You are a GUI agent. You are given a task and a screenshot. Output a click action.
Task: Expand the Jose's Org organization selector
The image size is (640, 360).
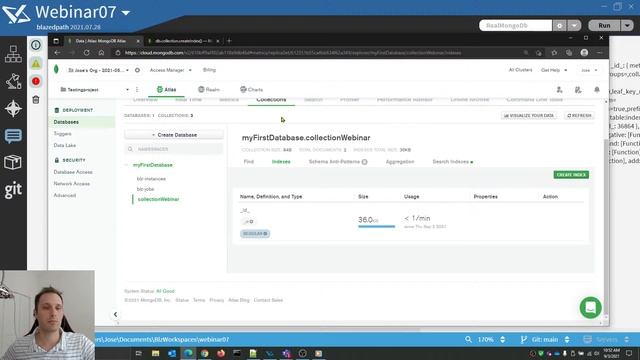pyautogui.click(x=98, y=70)
